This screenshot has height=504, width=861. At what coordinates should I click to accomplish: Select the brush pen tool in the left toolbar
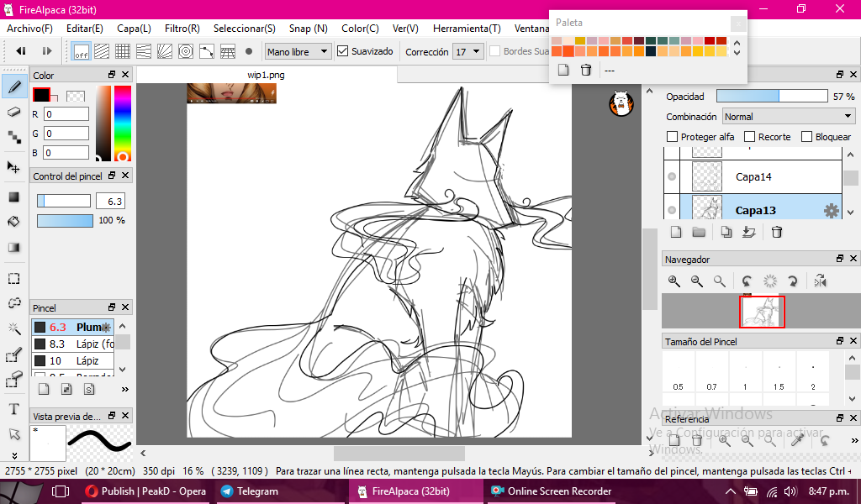pyautogui.click(x=15, y=87)
